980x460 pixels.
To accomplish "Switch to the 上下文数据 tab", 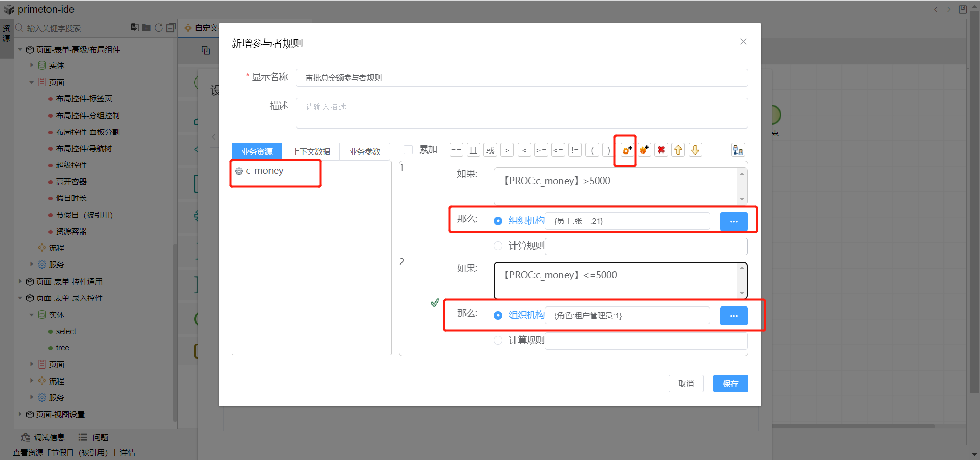I will [x=311, y=151].
